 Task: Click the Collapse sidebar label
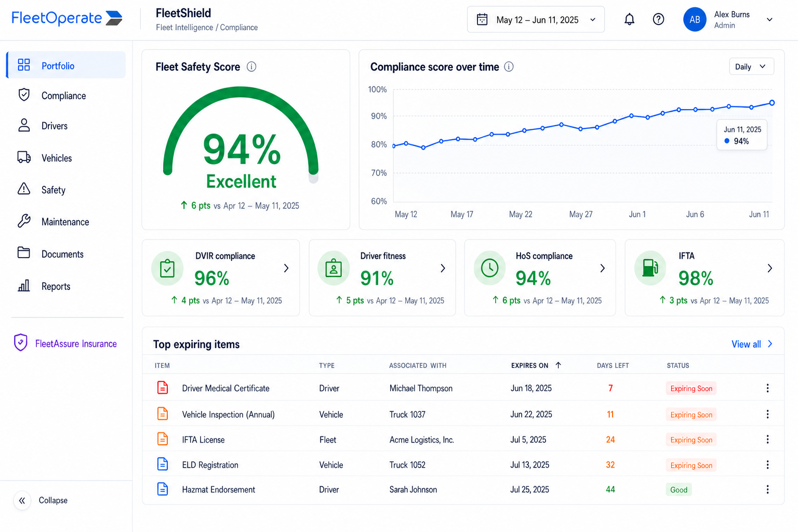(x=53, y=500)
